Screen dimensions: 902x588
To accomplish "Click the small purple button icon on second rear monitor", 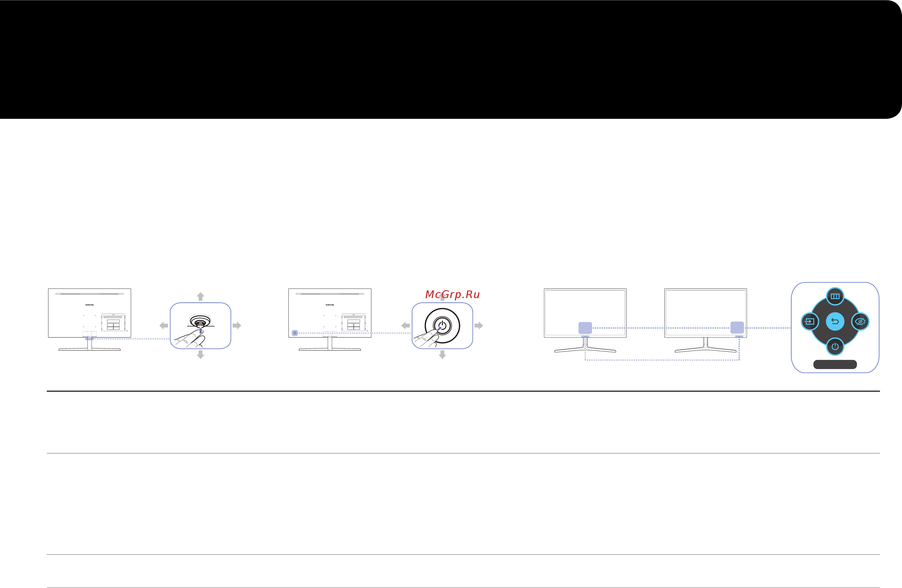I will 295,333.
